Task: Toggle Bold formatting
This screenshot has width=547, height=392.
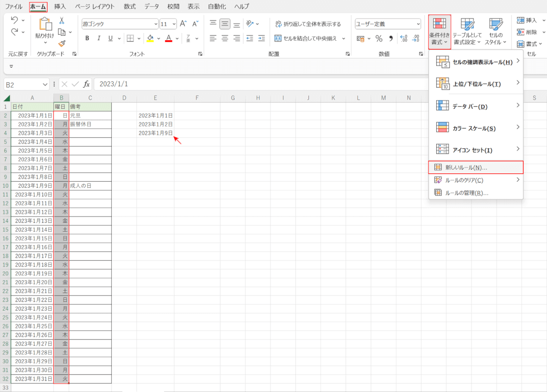Action: click(87, 38)
